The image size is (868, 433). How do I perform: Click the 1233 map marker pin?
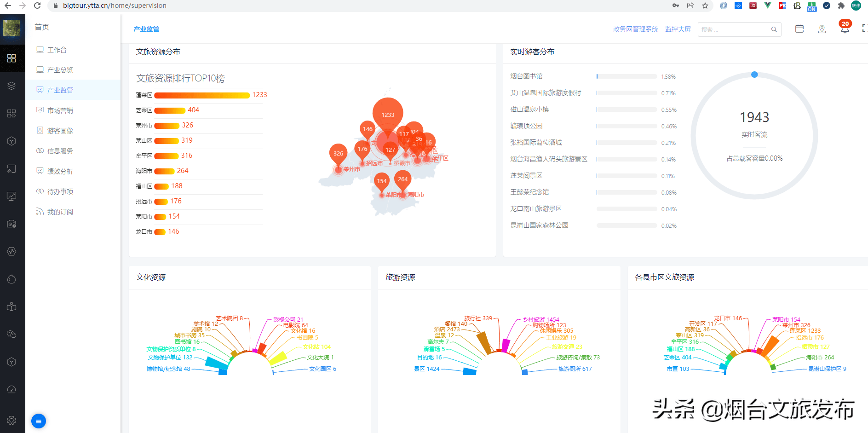[x=388, y=114]
